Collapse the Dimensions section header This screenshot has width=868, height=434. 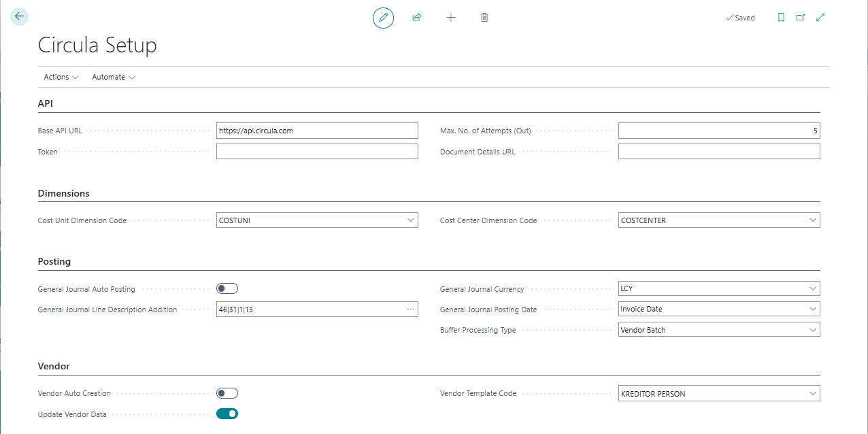point(63,193)
